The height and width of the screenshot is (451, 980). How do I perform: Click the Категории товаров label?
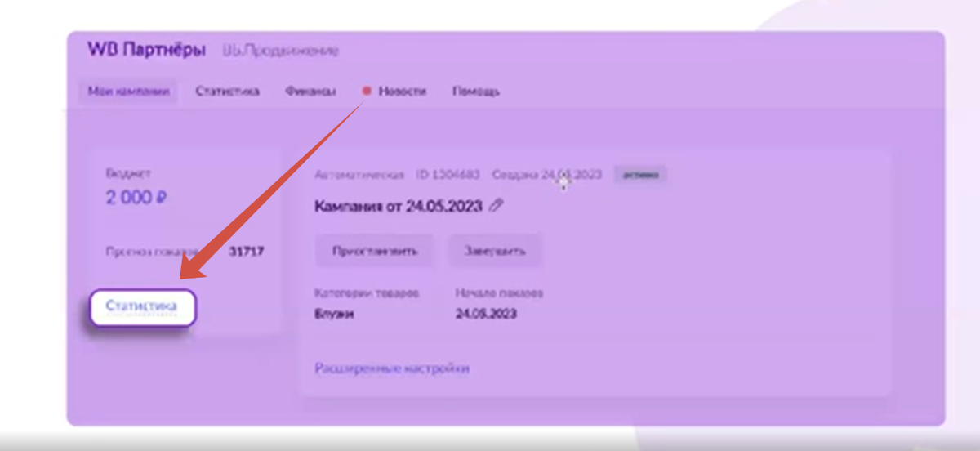367,292
